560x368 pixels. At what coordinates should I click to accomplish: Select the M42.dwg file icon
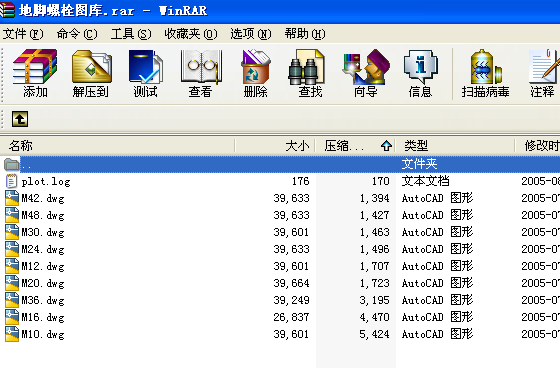[x=12, y=198]
